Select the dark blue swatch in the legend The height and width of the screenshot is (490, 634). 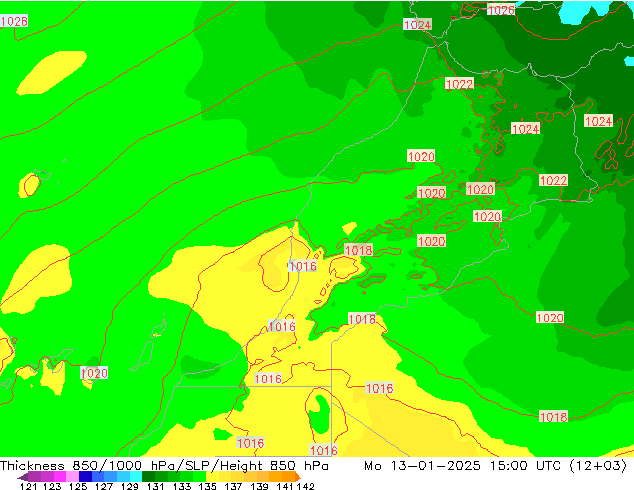click(85, 477)
